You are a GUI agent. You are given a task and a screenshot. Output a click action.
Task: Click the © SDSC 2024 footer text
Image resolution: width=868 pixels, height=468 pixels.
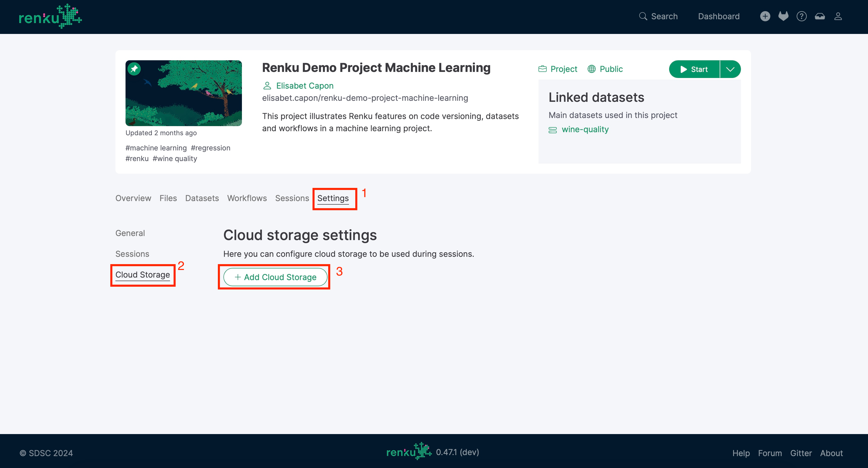click(x=46, y=453)
